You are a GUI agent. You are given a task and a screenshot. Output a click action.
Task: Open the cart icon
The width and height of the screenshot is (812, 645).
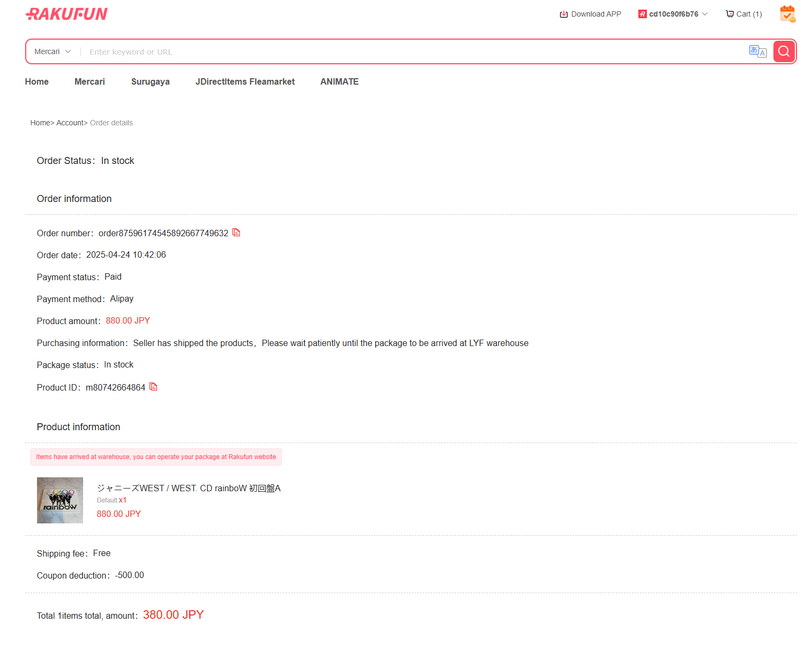[729, 14]
